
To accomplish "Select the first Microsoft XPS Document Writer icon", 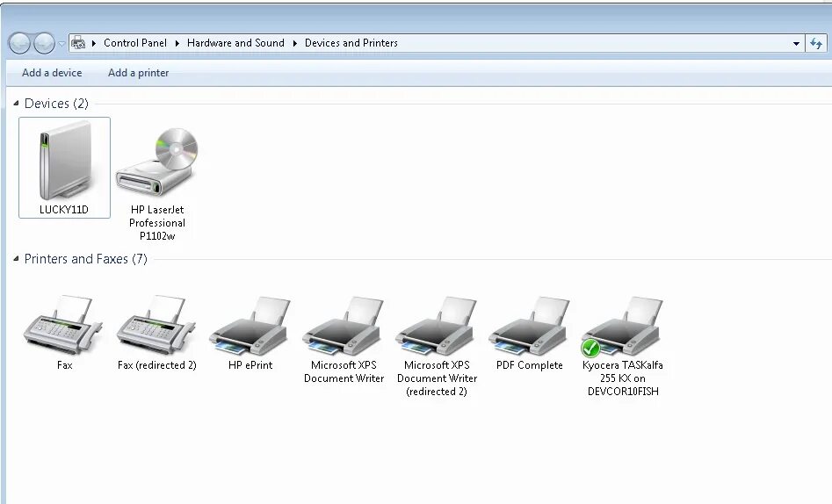I will 344,325.
